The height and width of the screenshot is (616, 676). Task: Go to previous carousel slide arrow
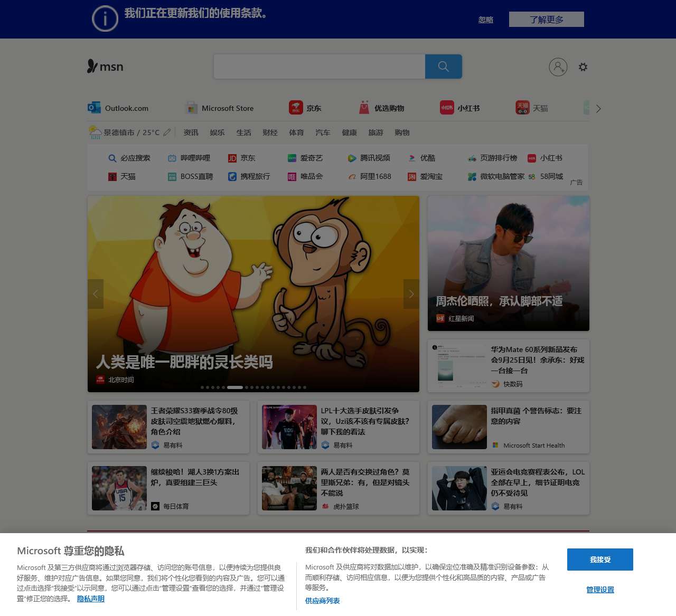point(96,294)
